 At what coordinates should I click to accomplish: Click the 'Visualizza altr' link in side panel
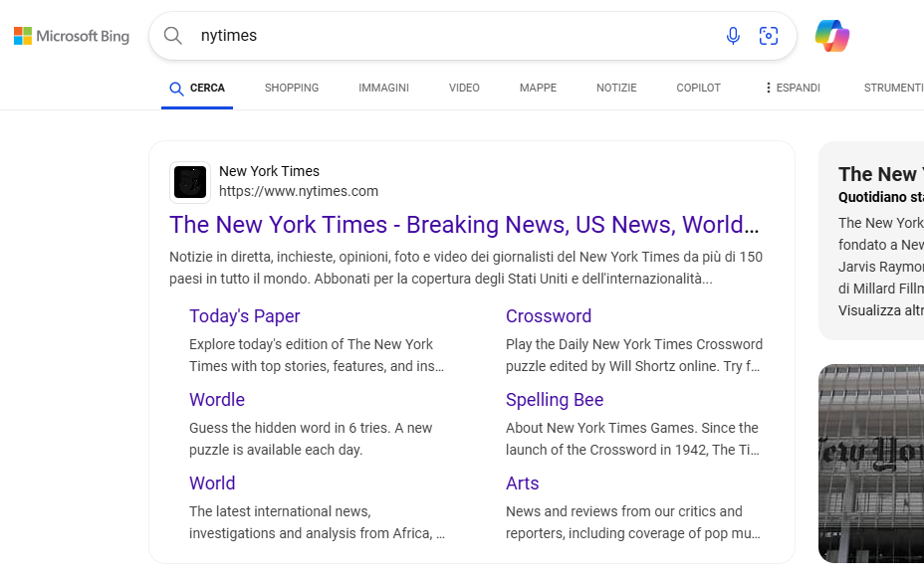(x=881, y=310)
